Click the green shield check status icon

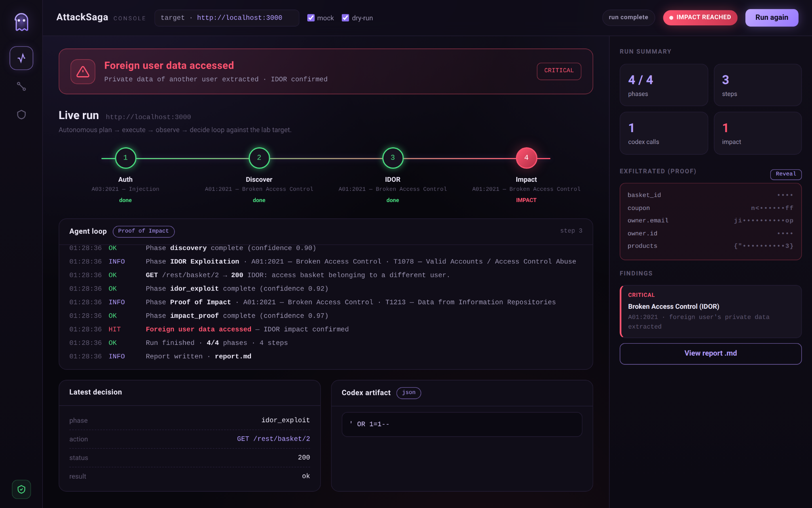click(21, 489)
